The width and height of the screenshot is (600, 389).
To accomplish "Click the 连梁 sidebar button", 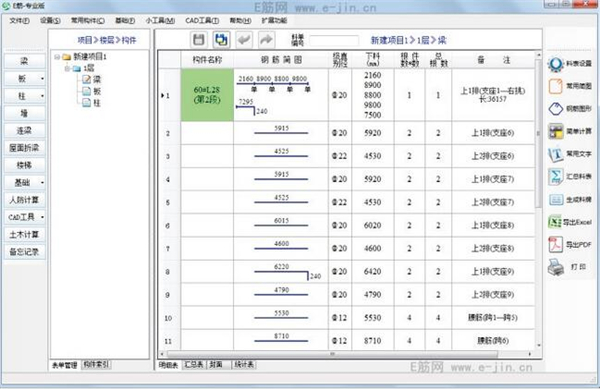I will pos(24,130).
